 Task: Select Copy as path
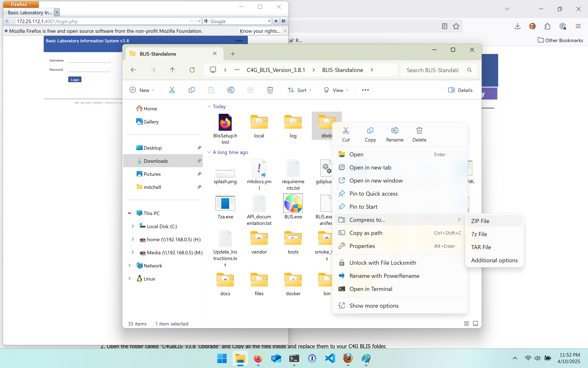pos(400,233)
